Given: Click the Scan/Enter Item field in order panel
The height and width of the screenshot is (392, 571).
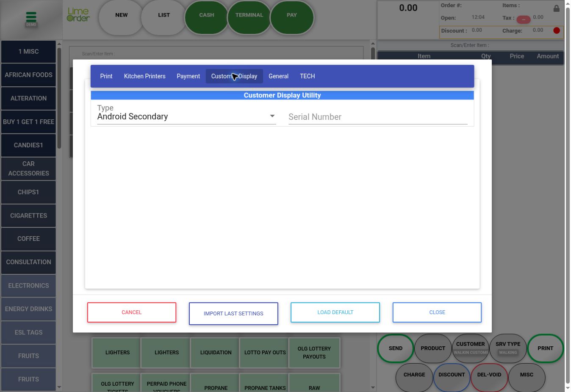Looking at the screenshot, I should click(470, 45).
